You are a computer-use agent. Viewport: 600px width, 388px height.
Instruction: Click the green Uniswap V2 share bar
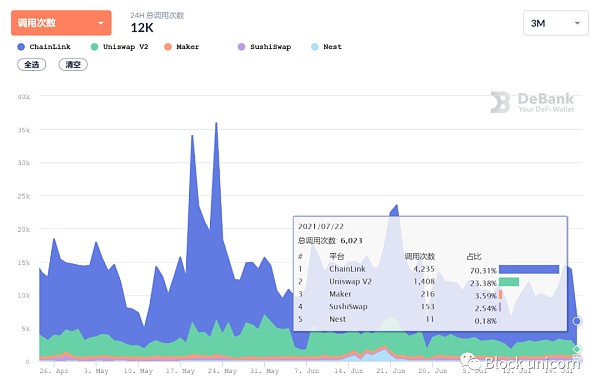[x=509, y=282]
